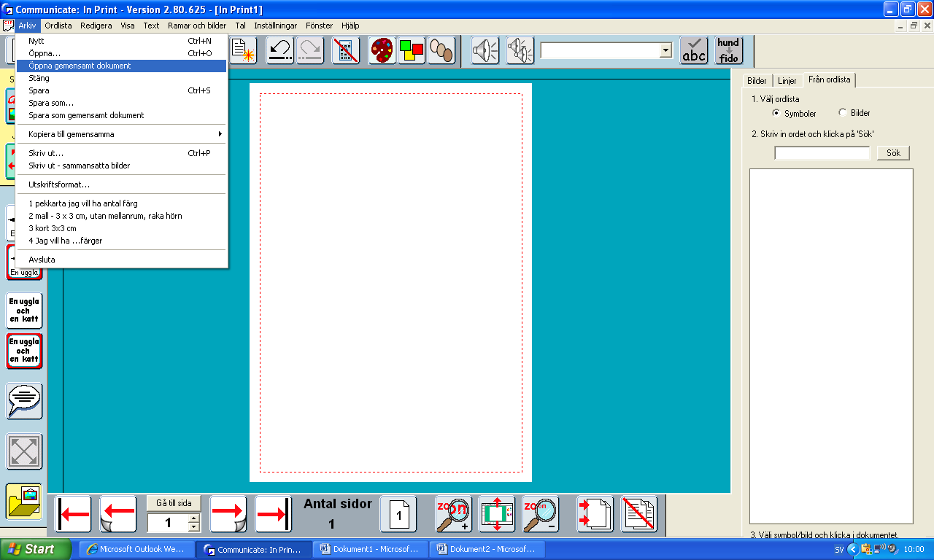Choose 'Avsluta' to exit the program
934x560 pixels.
click(x=121, y=260)
